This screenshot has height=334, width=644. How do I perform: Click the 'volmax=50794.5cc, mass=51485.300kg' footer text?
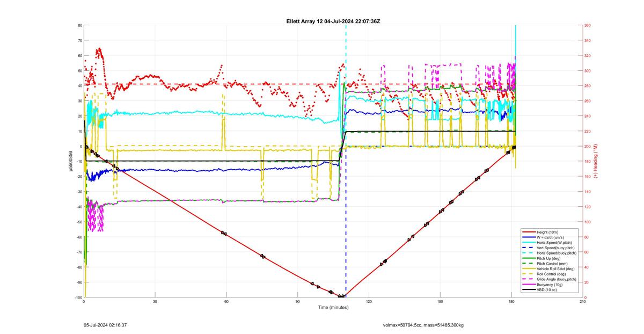(x=423, y=325)
